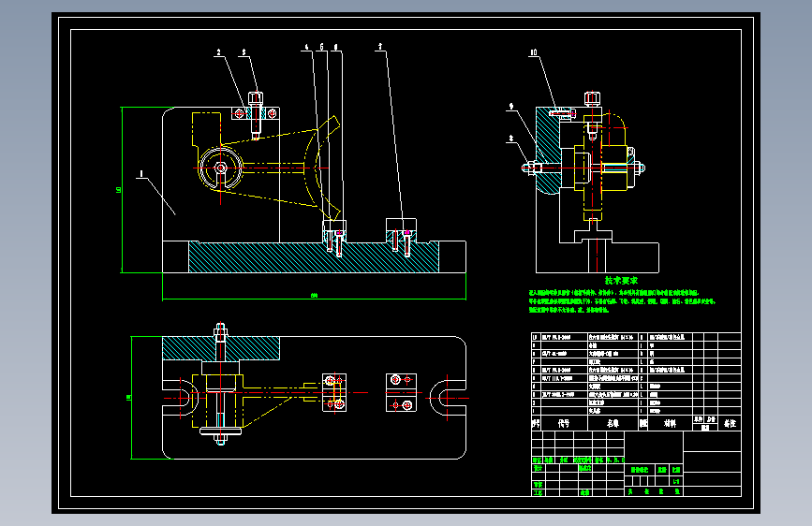The height and width of the screenshot is (526, 812).
Task: Select the green vertical height dimension, front view
Action: (120, 190)
